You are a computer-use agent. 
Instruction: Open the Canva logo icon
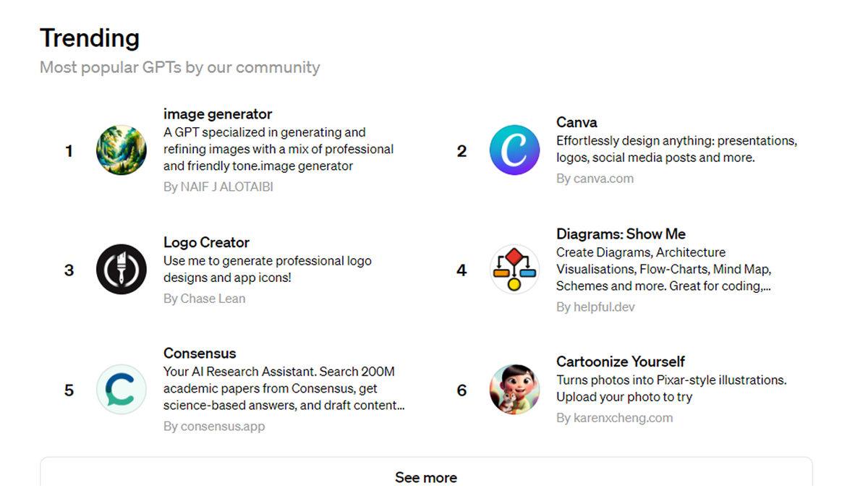point(514,150)
